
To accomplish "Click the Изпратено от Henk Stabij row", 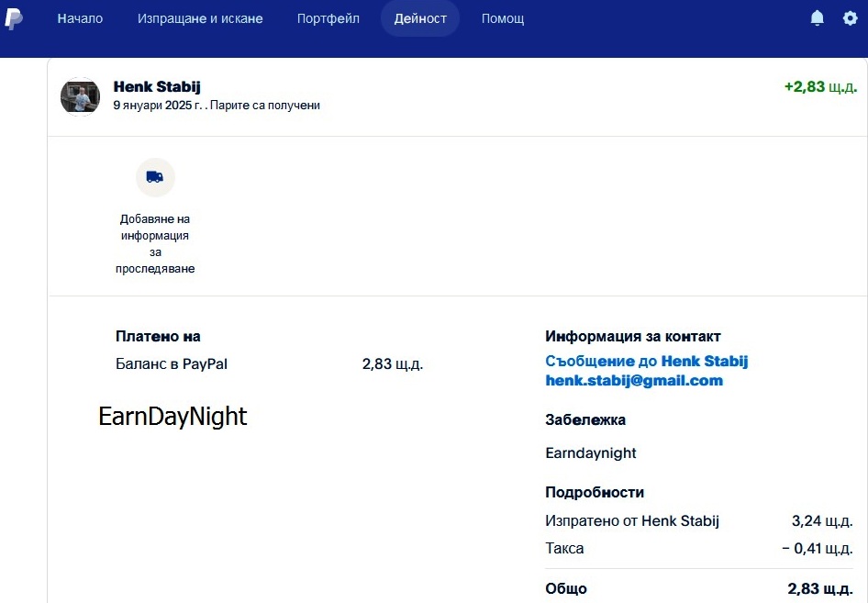I will pyautogui.click(x=698, y=520).
